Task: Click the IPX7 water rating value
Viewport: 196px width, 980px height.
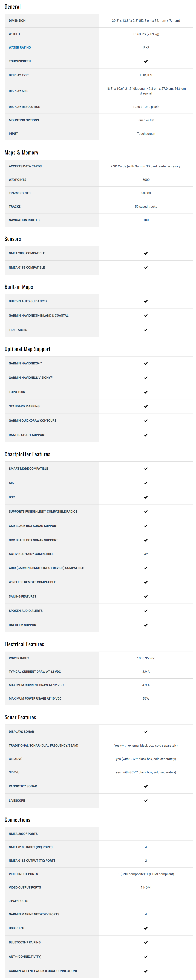Action: [x=146, y=47]
